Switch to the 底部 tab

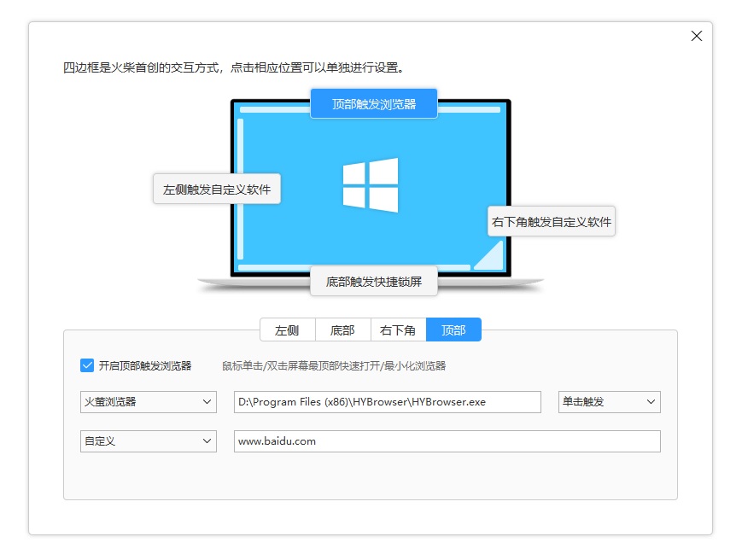tap(342, 330)
